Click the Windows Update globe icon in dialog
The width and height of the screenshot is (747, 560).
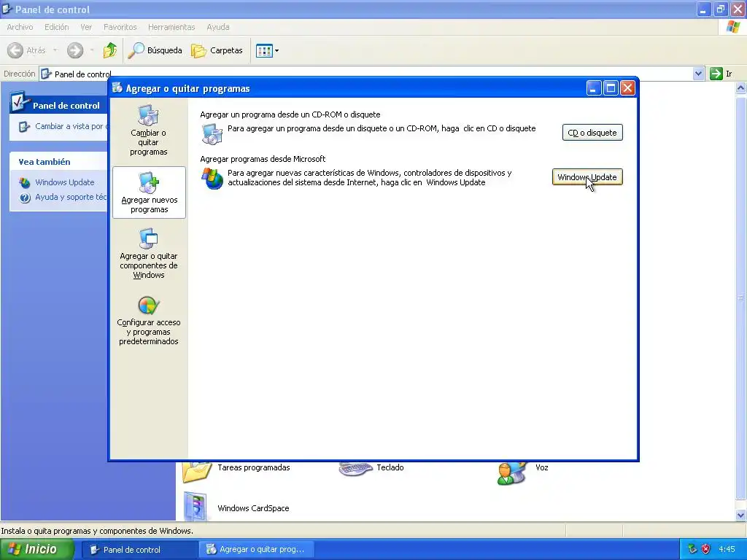pos(212,179)
